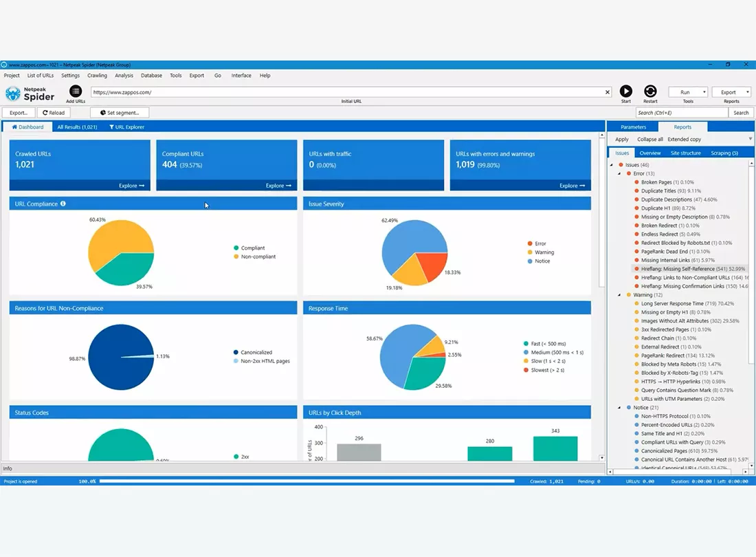
Task: Toggle Non-compliant legend color in URL Compliance
Action: click(x=236, y=256)
